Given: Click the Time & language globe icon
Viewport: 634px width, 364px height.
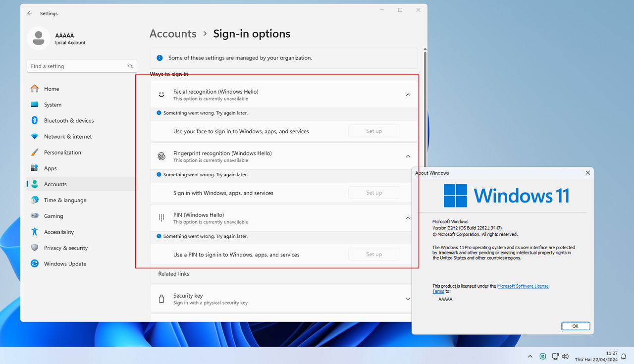Looking at the screenshot, I should [x=35, y=200].
